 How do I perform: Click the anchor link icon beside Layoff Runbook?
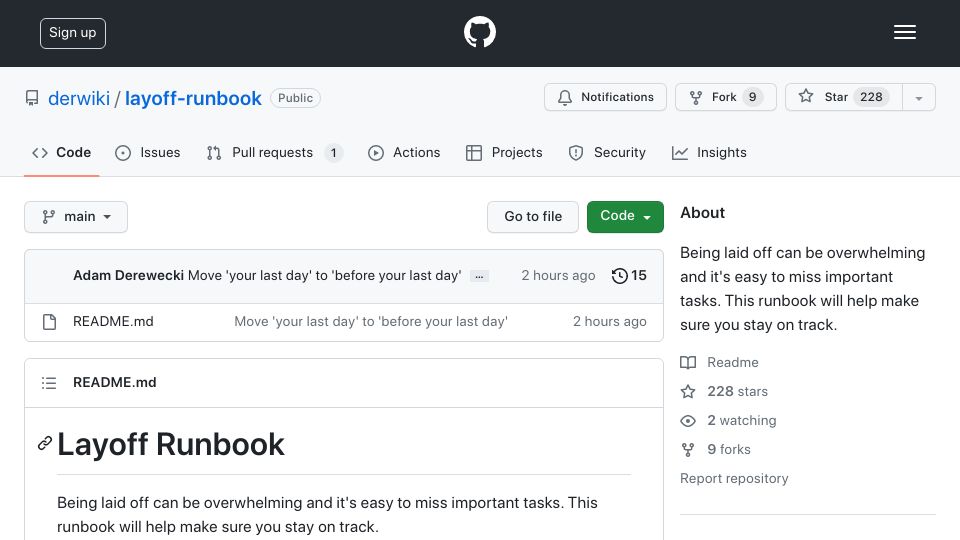click(x=44, y=443)
